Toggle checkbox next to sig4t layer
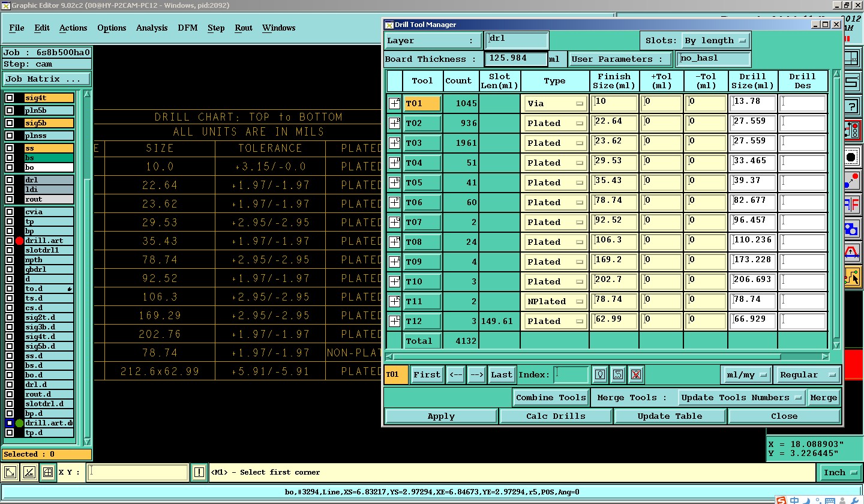This screenshot has width=864, height=504. 10,98
